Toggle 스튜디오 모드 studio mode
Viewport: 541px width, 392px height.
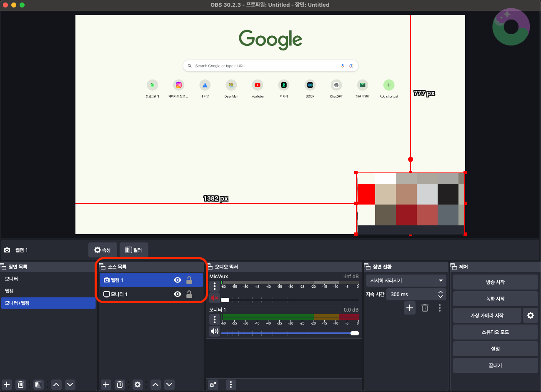click(x=495, y=332)
